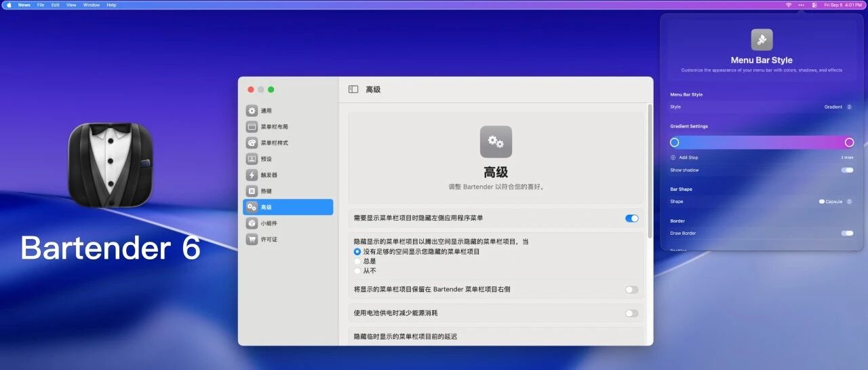Open the Style Gradient dropdown
This screenshot has width=868, height=370.
pos(838,107)
